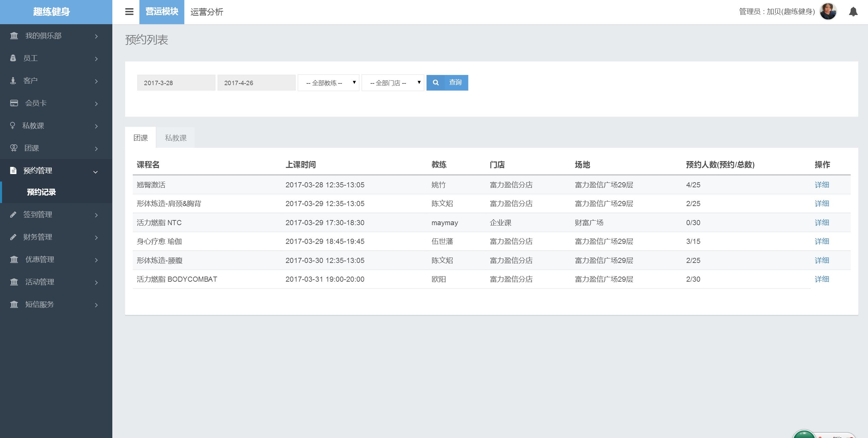Open the 全部门店 dropdown
The height and width of the screenshot is (438, 868).
392,83
